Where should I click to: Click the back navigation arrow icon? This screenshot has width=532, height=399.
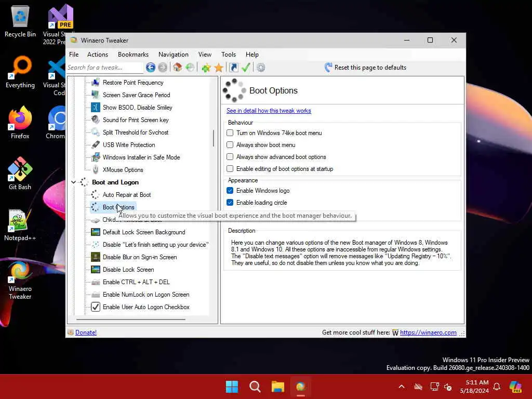tap(151, 68)
